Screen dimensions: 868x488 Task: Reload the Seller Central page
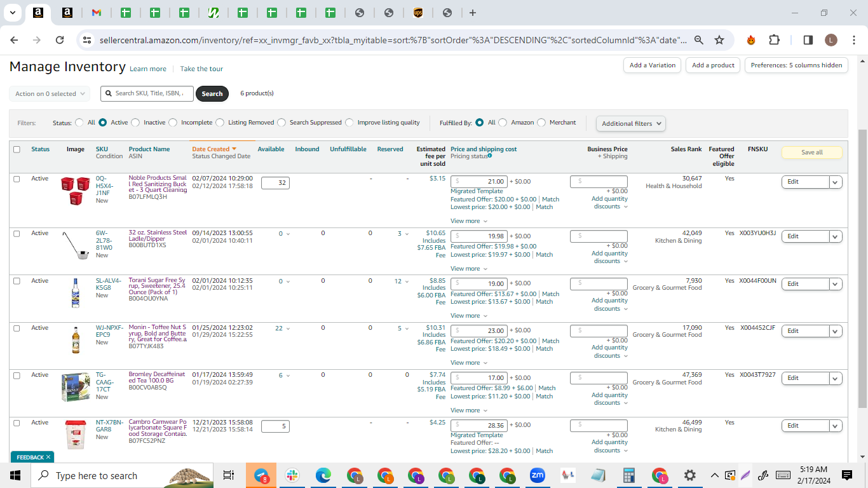coord(60,40)
